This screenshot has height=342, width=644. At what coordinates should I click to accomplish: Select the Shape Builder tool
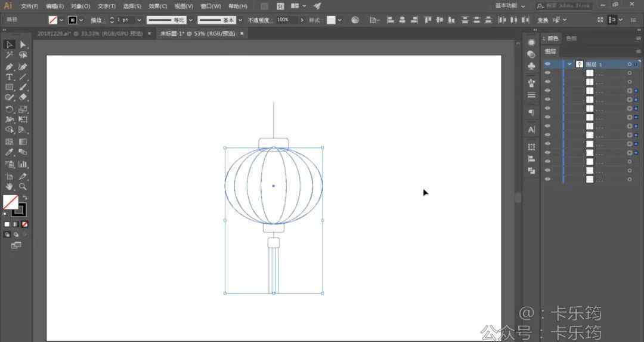(x=9, y=130)
